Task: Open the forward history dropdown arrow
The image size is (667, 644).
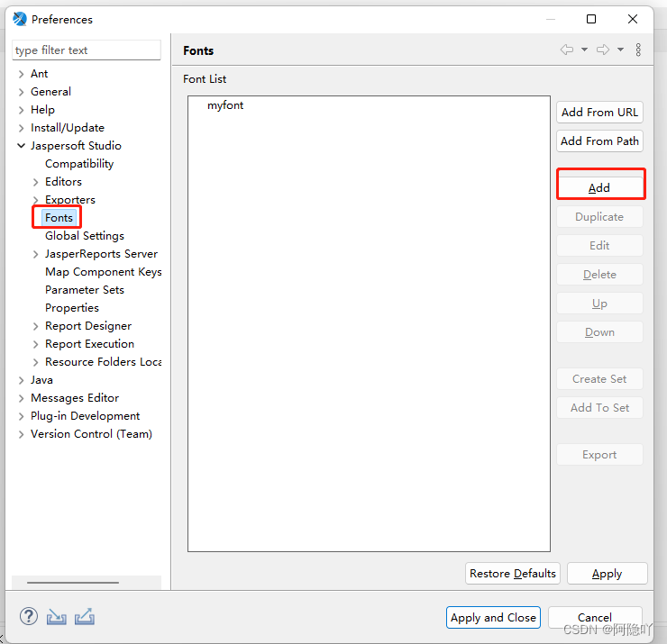Action: coord(621,50)
